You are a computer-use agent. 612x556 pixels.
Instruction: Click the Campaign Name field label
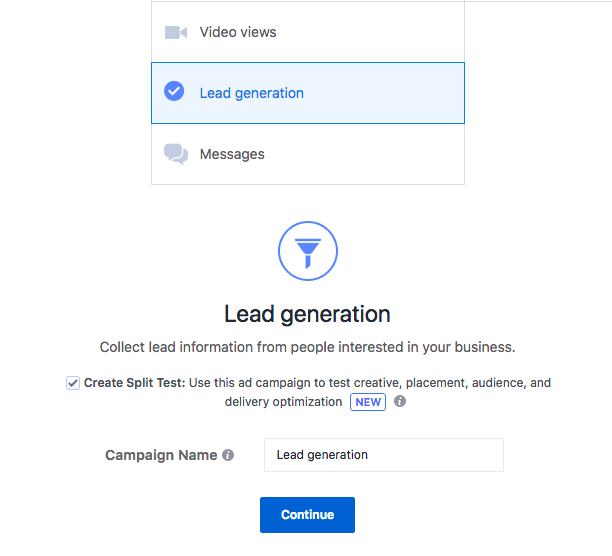[x=161, y=455]
